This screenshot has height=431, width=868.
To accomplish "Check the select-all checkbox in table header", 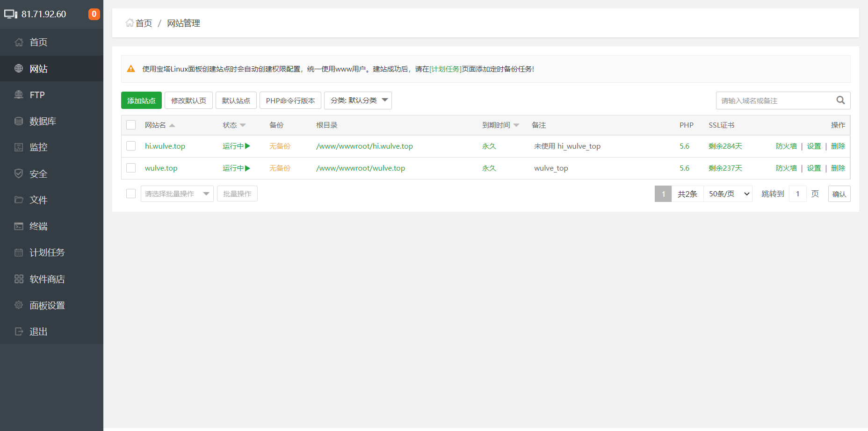I will pos(131,125).
